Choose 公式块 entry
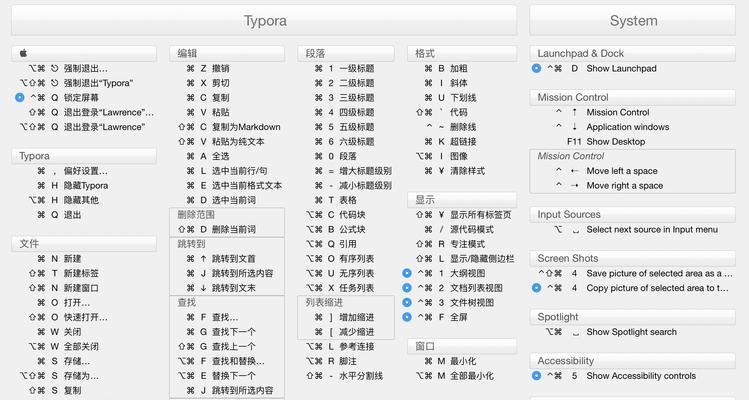 336,229
